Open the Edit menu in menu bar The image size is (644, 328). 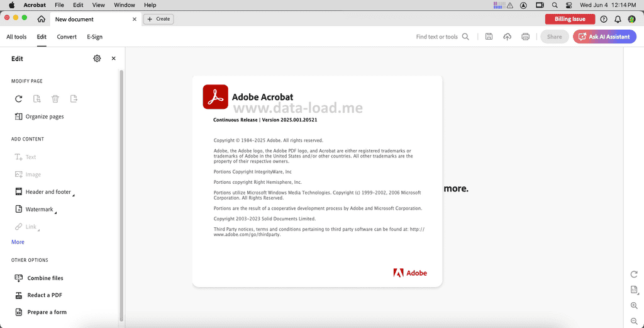[78, 5]
